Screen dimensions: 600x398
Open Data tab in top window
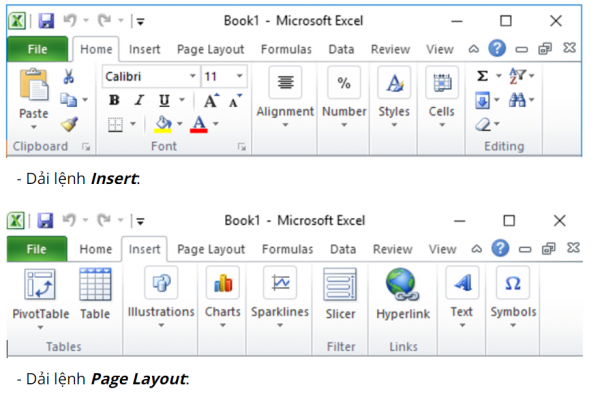tap(341, 49)
